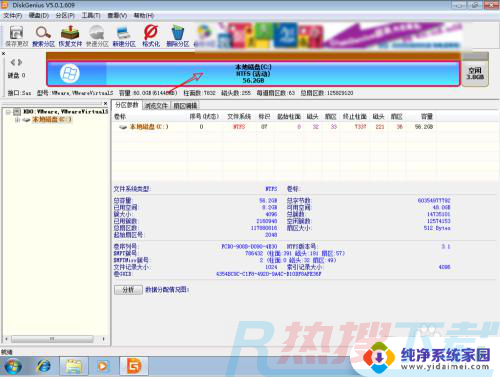Open Windows Explorer folder on taskbar
The height and width of the screenshot is (377, 500).
pos(74,366)
